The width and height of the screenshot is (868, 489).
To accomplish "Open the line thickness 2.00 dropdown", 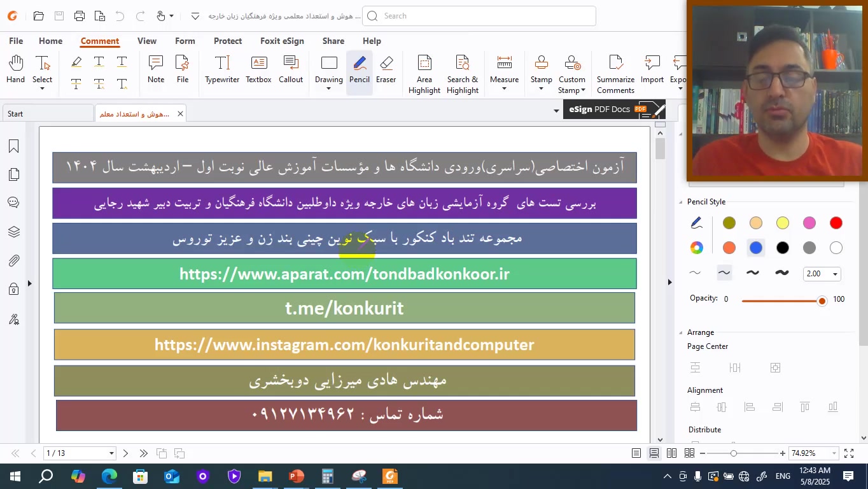I will pos(835,274).
